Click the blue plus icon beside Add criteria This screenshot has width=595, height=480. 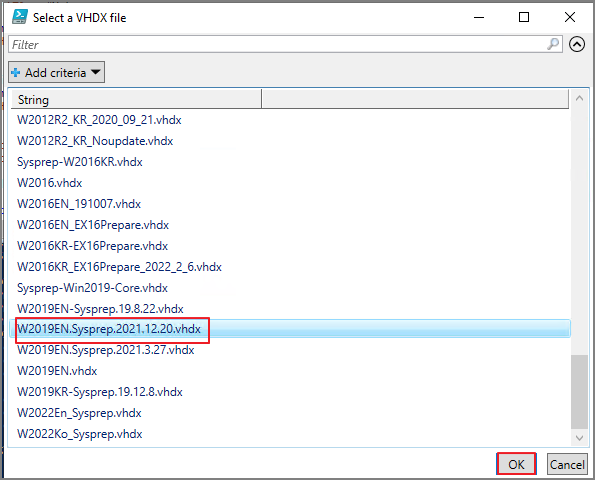[16, 72]
